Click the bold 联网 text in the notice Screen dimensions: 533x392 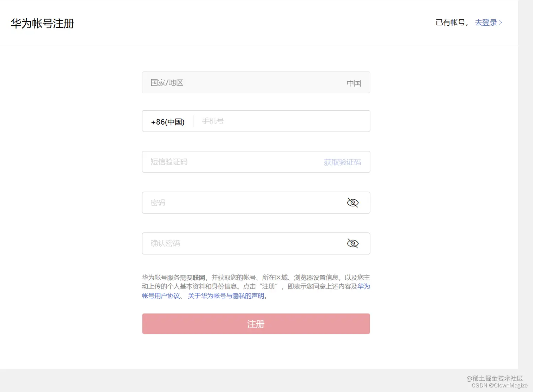pyautogui.click(x=200, y=277)
